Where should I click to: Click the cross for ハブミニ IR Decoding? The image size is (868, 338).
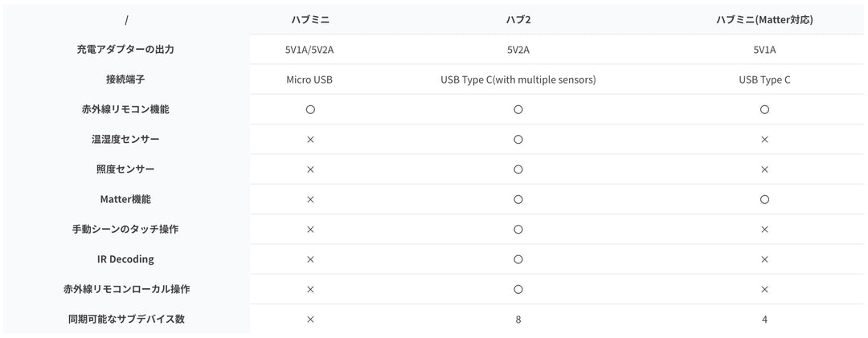click(310, 259)
